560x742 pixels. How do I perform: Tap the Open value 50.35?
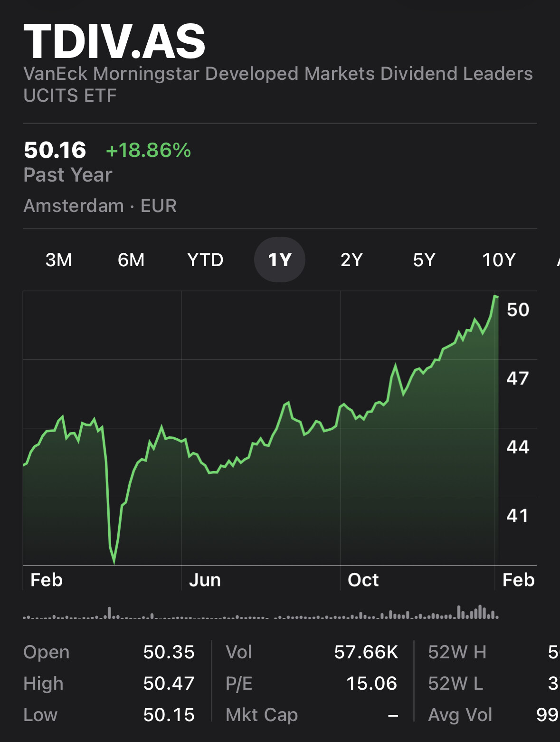coord(169,652)
